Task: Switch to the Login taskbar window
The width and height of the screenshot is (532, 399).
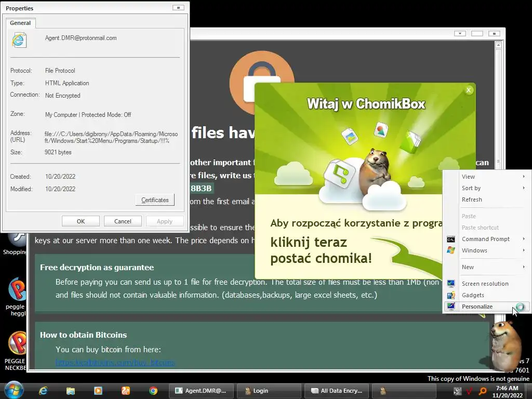Action: point(269,391)
